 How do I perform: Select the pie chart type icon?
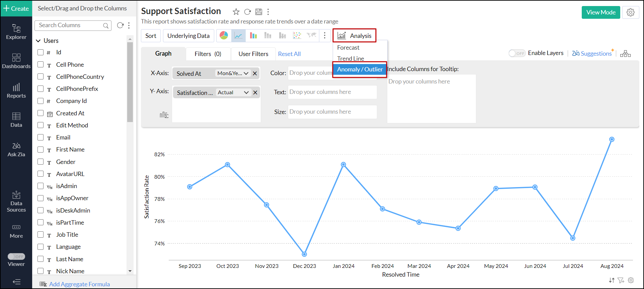224,36
